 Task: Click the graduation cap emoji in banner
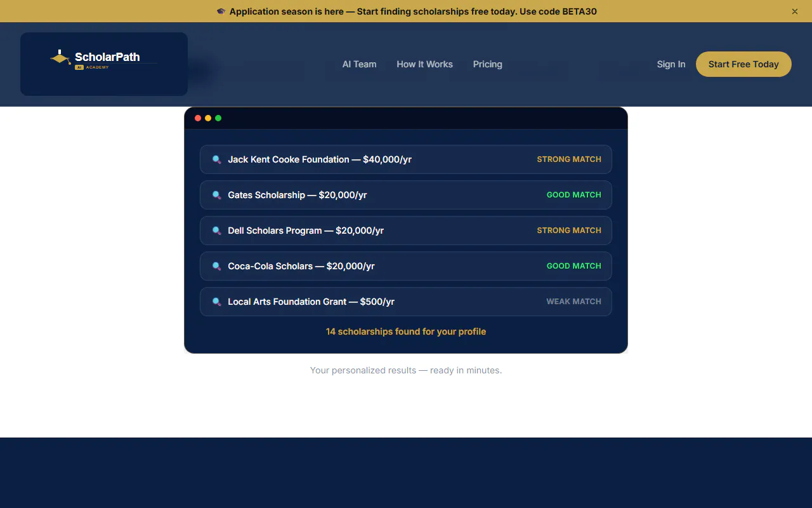point(221,11)
